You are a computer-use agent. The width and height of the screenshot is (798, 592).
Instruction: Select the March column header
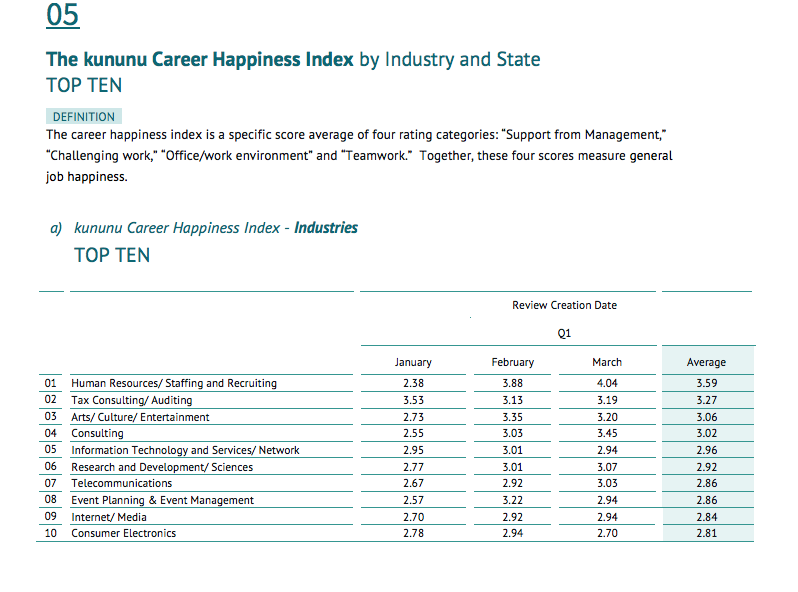click(x=606, y=362)
